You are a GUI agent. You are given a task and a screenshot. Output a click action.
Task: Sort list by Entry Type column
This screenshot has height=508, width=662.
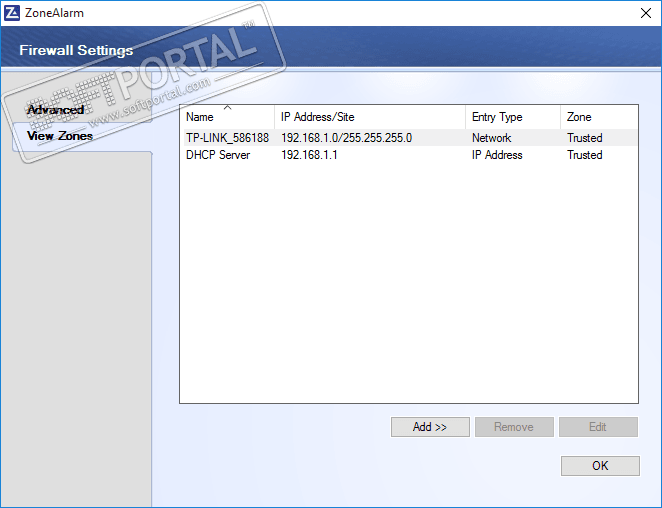513,117
